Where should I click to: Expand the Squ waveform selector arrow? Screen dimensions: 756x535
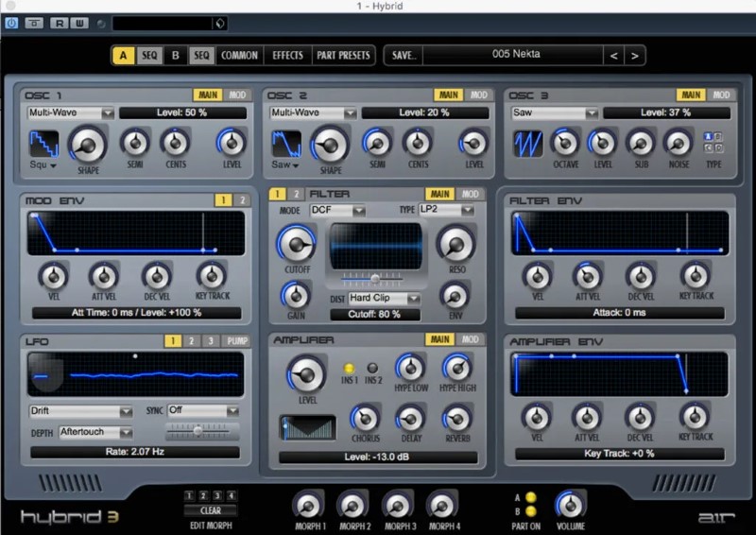click(x=53, y=165)
